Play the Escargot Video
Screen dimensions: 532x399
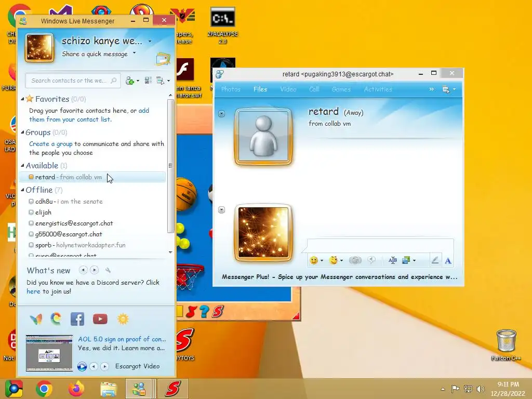click(82, 366)
